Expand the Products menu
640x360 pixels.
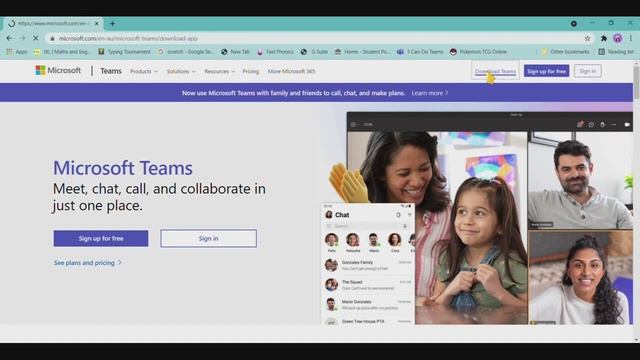(x=144, y=71)
